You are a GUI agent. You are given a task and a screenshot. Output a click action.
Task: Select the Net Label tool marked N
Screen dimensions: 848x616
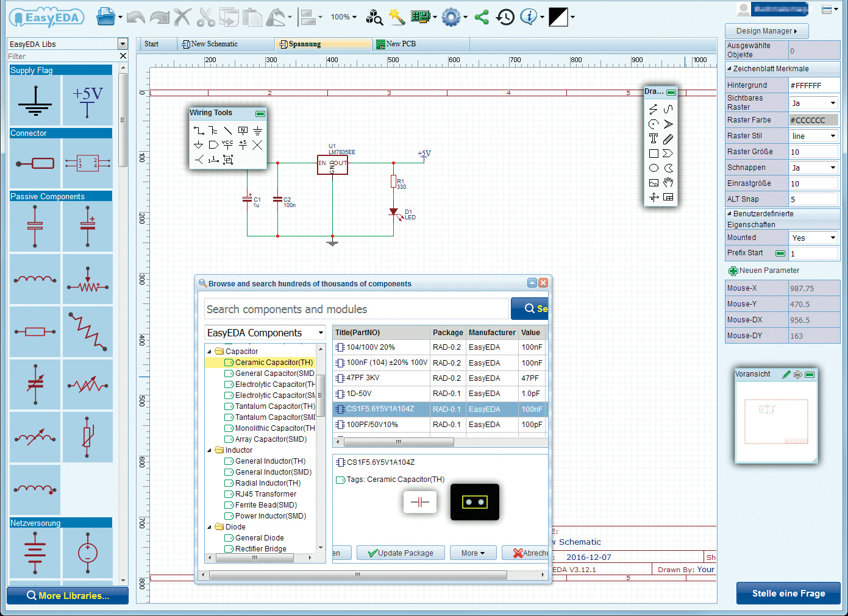coord(243,130)
